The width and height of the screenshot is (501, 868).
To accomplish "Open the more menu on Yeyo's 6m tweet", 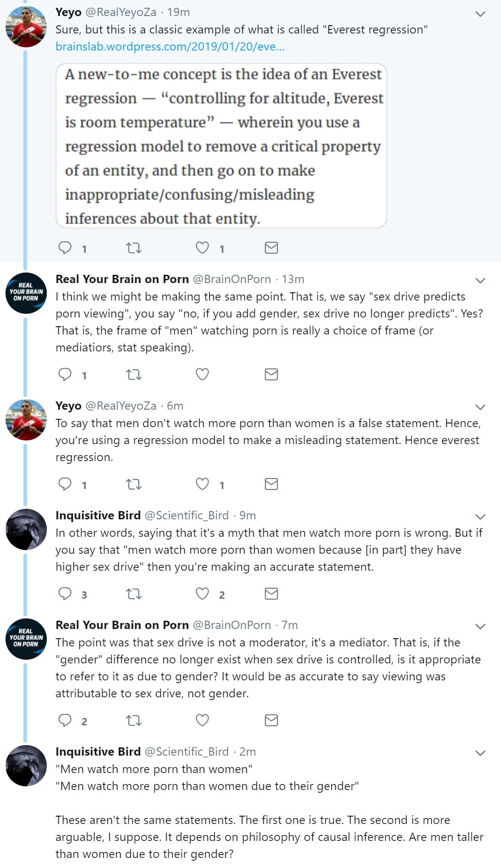I will click(x=480, y=407).
